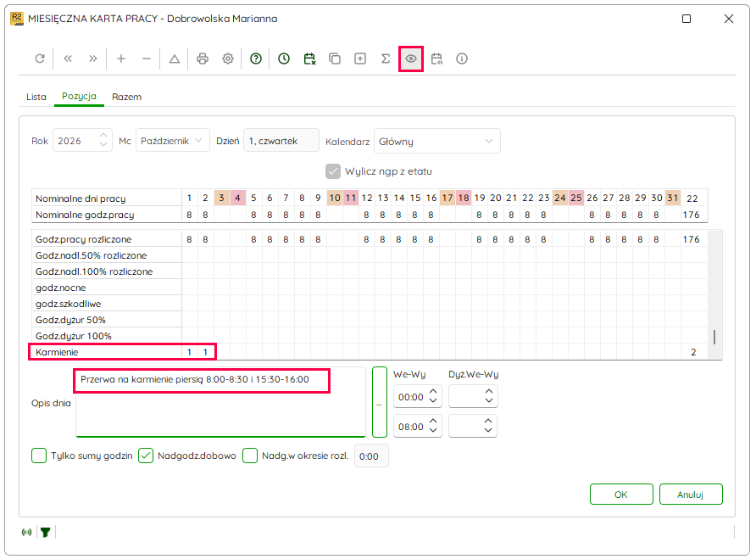
Task: Open the print icon
Action: pos(203,59)
